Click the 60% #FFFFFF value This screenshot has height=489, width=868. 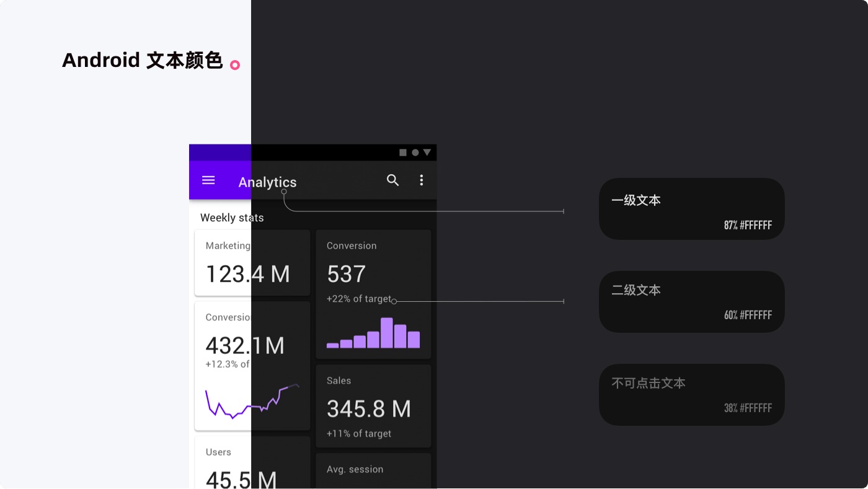coord(748,315)
